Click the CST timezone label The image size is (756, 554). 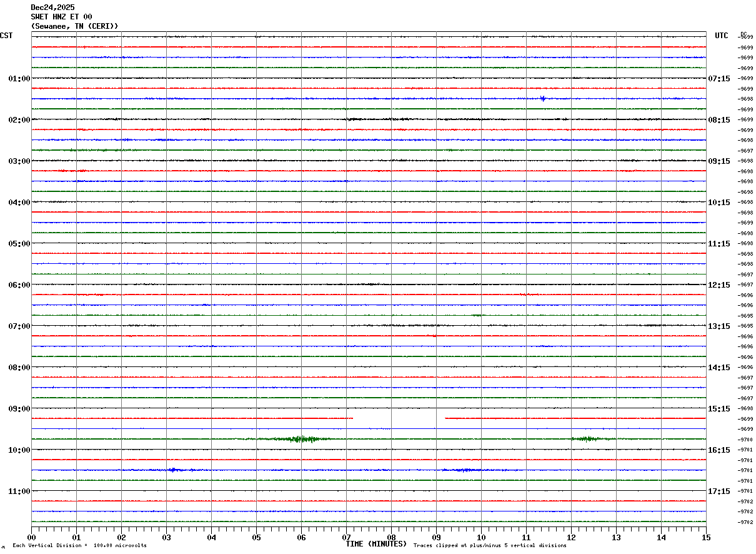click(x=6, y=36)
